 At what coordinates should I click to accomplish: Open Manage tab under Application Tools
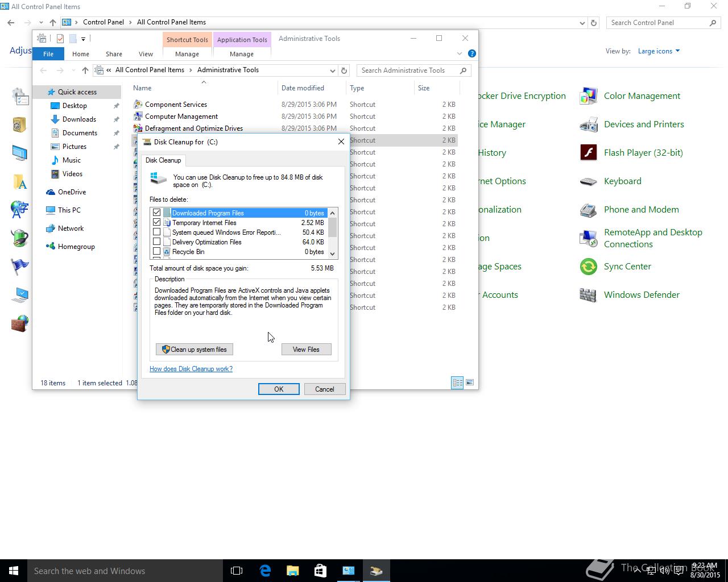click(x=242, y=54)
